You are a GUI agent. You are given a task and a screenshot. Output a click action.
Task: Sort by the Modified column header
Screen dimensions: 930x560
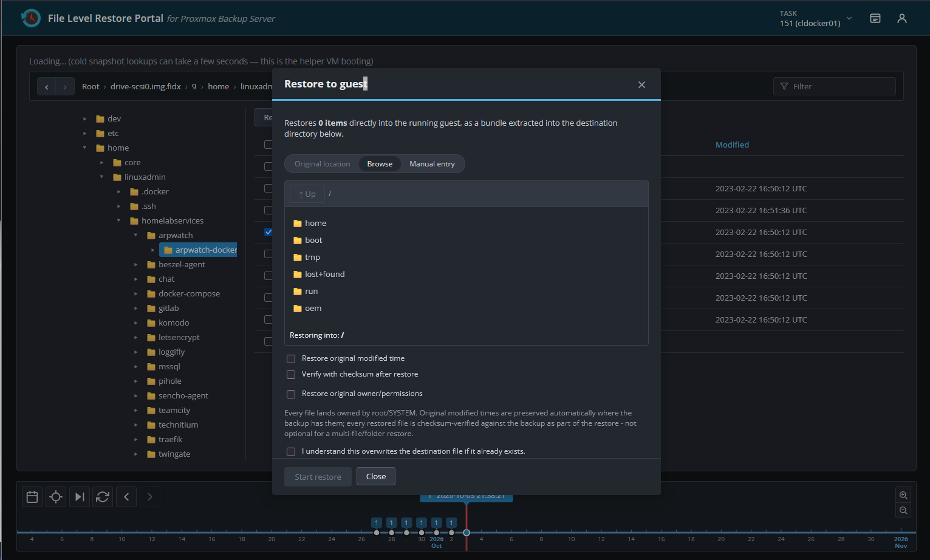[x=732, y=145]
